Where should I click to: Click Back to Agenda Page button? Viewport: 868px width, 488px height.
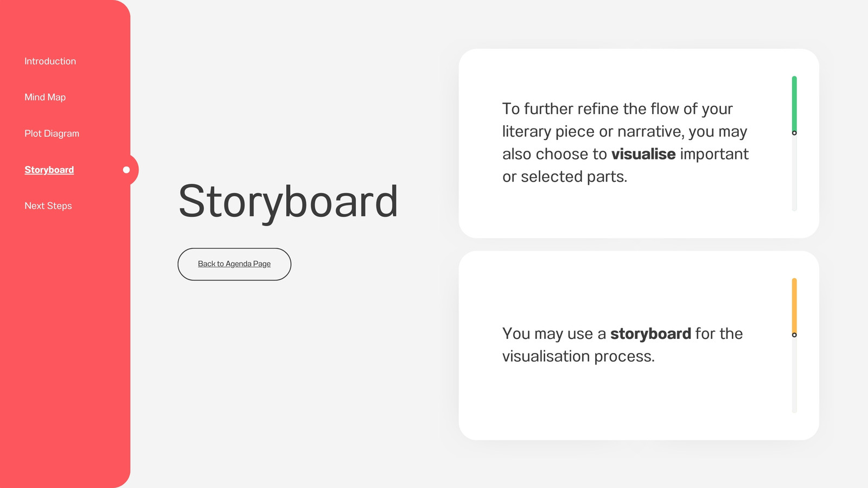point(234,264)
